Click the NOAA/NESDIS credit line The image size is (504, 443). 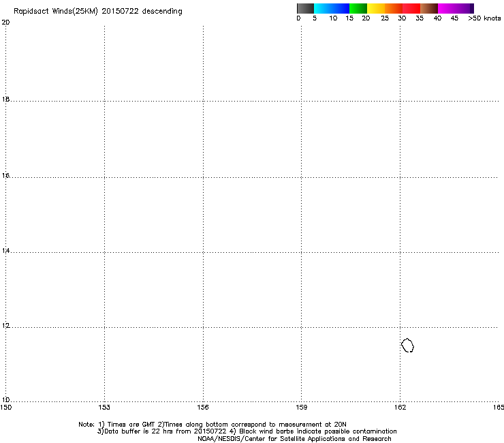(294, 439)
